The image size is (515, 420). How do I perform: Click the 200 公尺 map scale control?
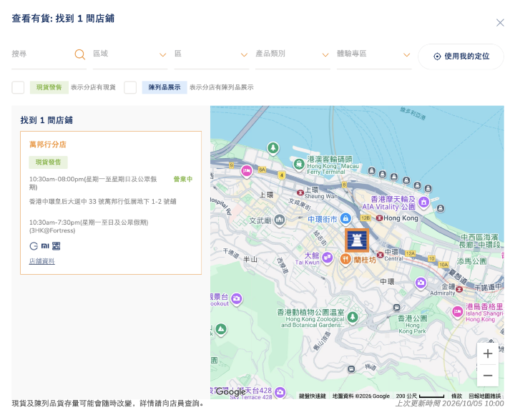[420, 396]
